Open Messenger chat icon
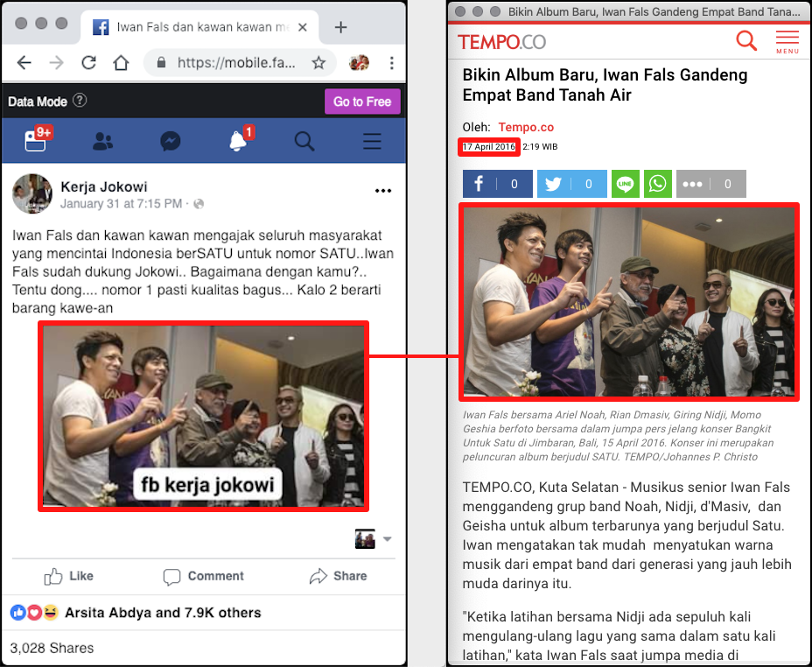 171,142
